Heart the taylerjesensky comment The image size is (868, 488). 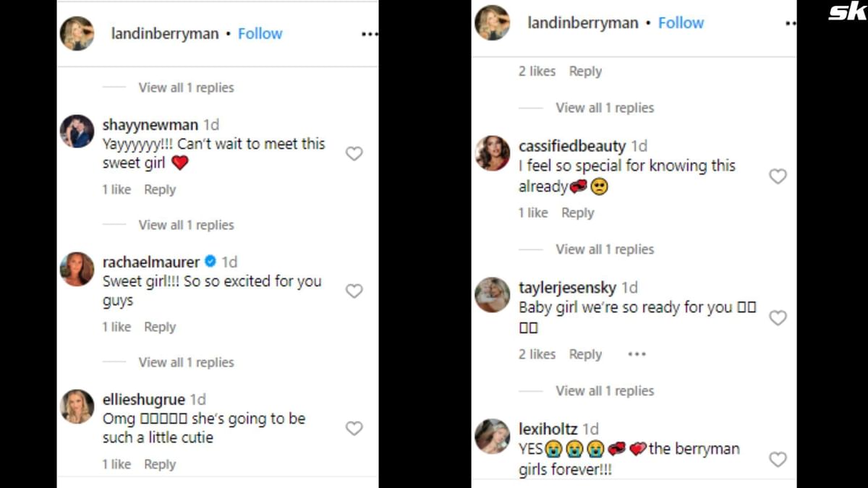(778, 318)
